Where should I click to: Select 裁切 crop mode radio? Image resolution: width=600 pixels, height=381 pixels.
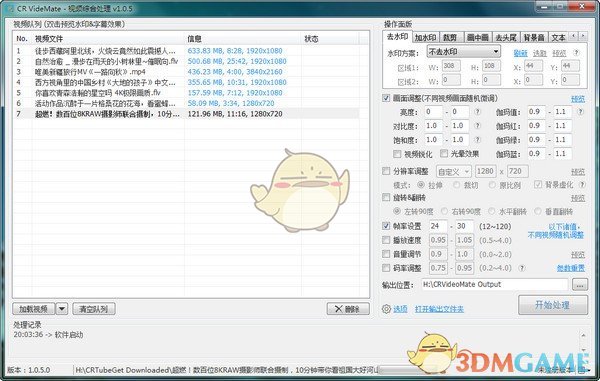(x=457, y=185)
